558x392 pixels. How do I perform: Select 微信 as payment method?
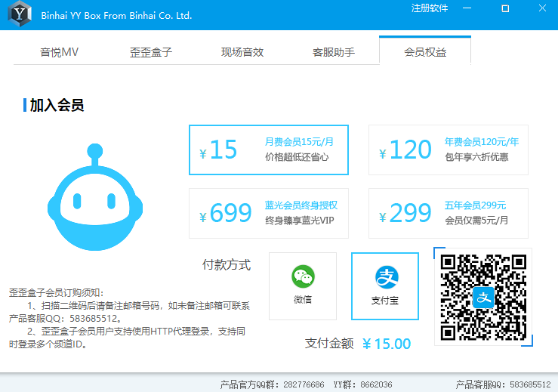[303, 286]
